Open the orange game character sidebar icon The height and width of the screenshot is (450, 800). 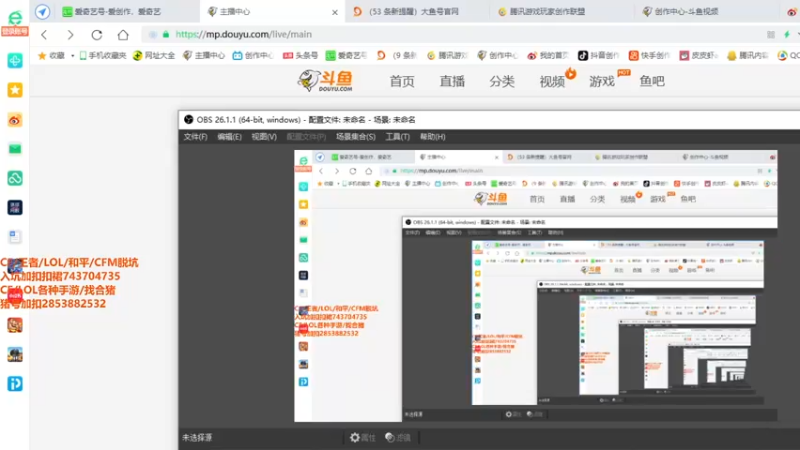pyautogui.click(x=15, y=325)
